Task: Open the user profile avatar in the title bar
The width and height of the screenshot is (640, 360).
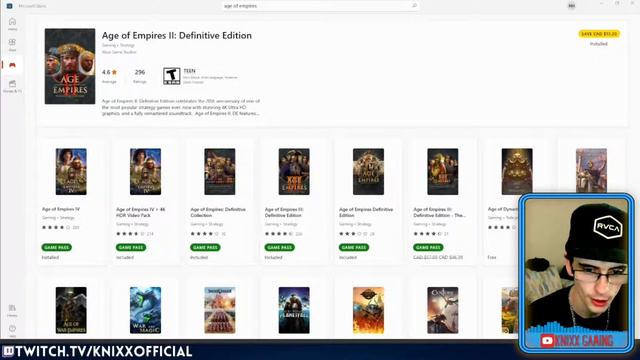Action: coord(571,6)
